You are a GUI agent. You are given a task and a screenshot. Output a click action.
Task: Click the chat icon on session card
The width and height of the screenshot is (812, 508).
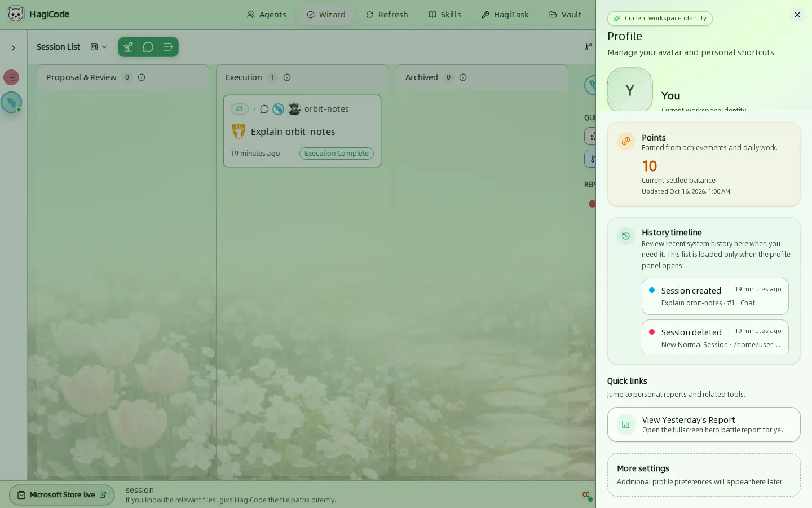pos(264,109)
